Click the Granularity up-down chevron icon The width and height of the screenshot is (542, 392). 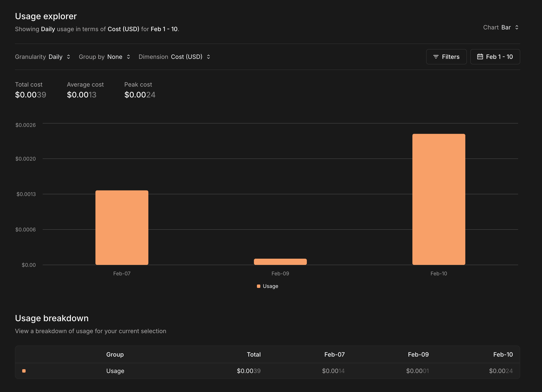tap(68, 57)
